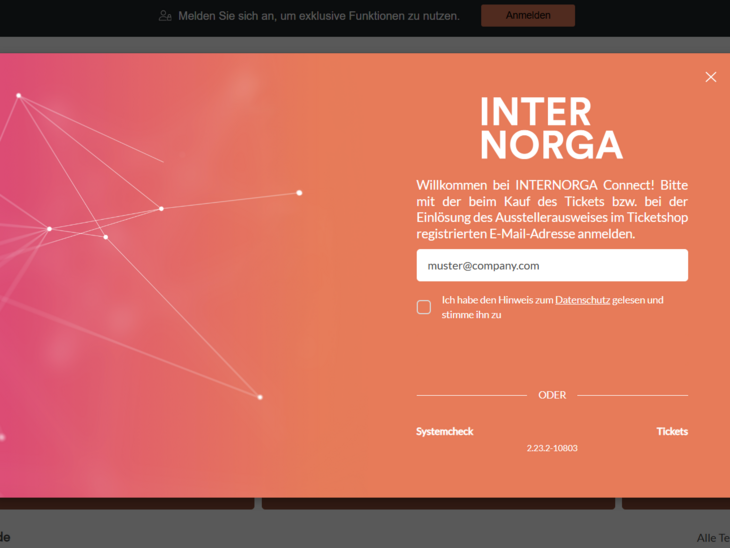Follow the Tickets link
730x548 pixels.
(x=672, y=431)
